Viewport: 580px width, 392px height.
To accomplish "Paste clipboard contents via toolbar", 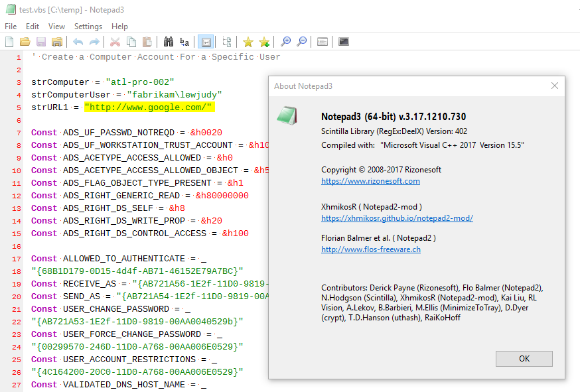I will click(x=147, y=41).
